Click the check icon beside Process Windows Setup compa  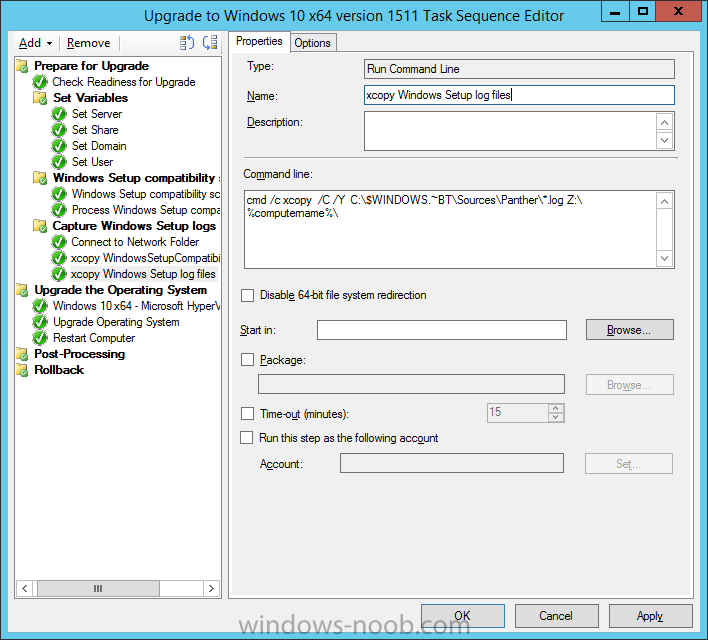tap(59, 210)
